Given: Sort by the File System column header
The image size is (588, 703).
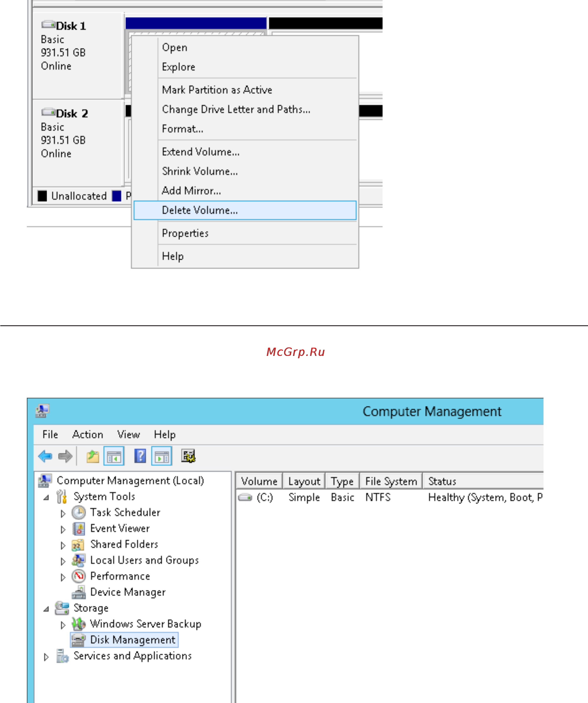Looking at the screenshot, I should click(391, 481).
